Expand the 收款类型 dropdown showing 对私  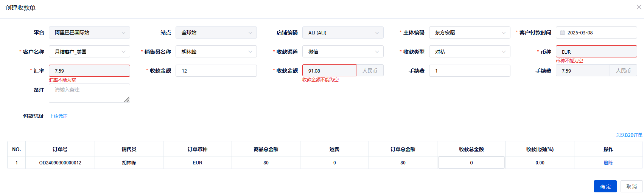pyautogui.click(x=470, y=52)
